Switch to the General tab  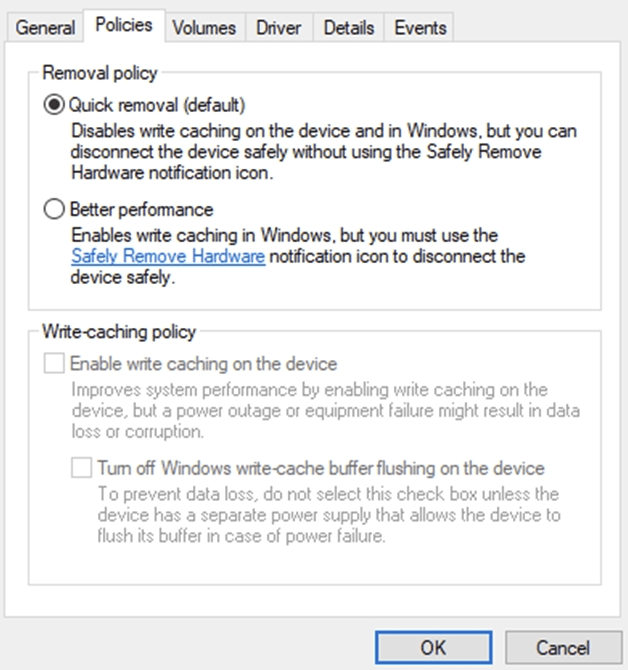point(45,28)
